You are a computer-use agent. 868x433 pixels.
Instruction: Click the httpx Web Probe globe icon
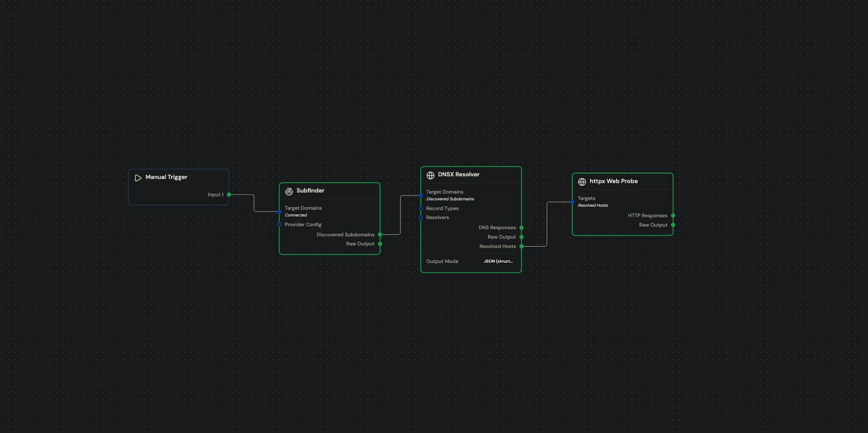coord(582,182)
